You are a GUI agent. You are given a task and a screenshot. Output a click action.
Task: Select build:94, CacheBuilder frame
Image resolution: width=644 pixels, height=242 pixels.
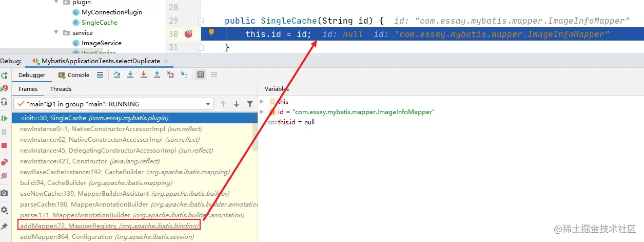click(x=134, y=183)
